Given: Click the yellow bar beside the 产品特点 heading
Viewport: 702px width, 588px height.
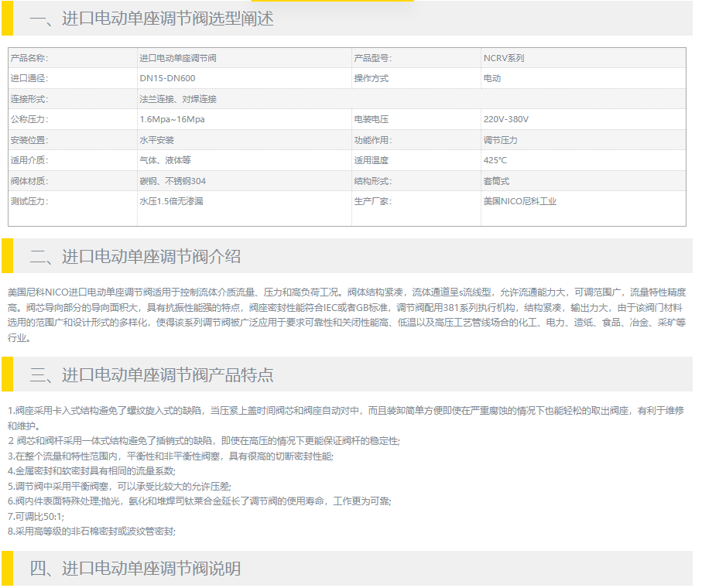Looking at the screenshot, I should (x=7, y=374).
